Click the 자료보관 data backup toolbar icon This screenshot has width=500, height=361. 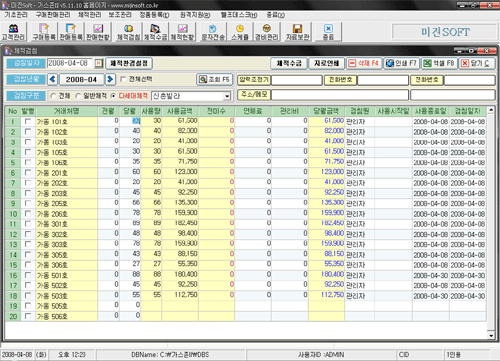tap(298, 32)
